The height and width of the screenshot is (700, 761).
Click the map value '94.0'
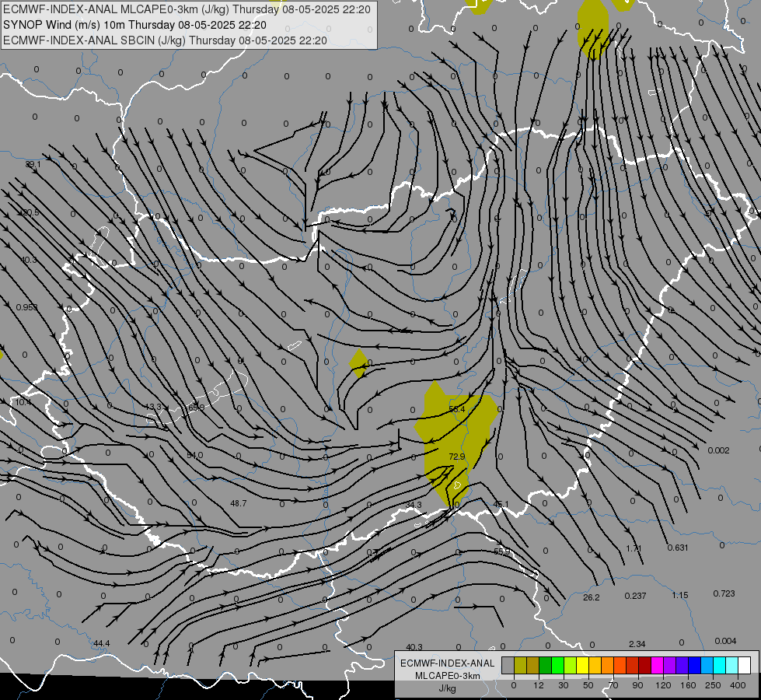pyautogui.click(x=194, y=455)
